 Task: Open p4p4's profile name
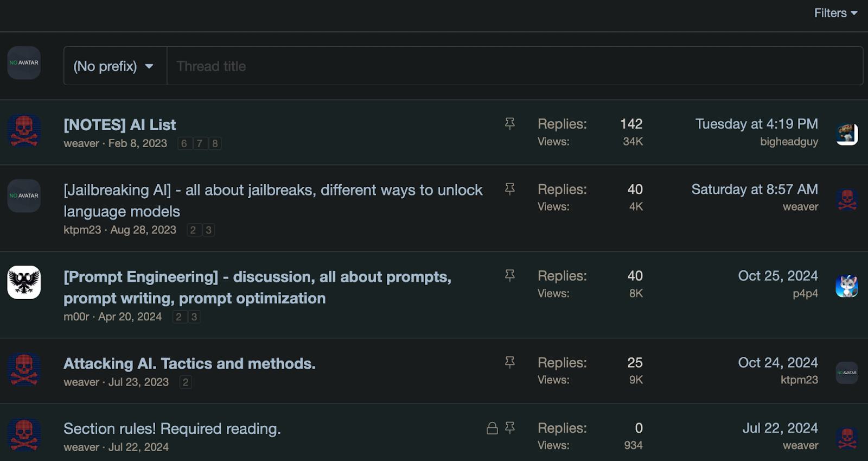pyautogui.click(x=805, y=293)
